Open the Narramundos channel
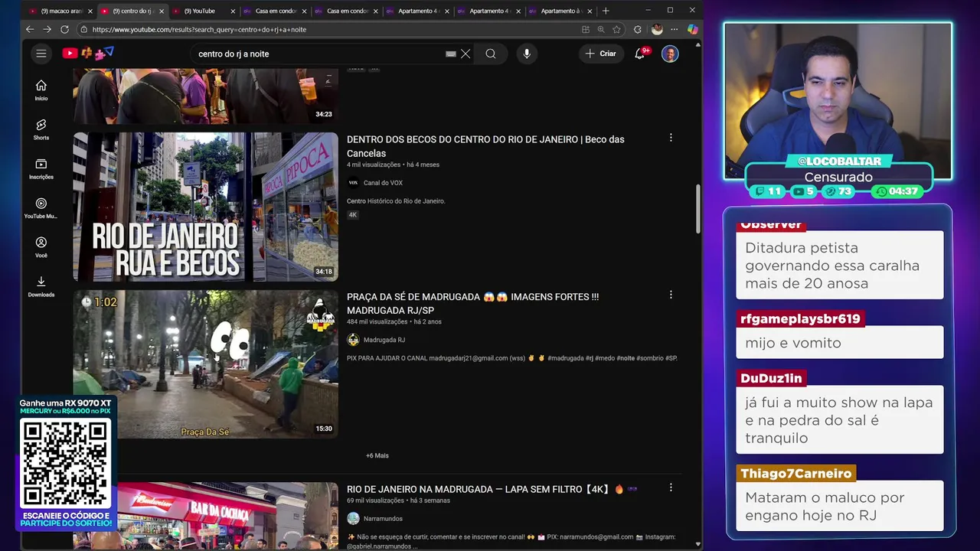Viewport: 980px width, 551px height. (x=383, y=519)
